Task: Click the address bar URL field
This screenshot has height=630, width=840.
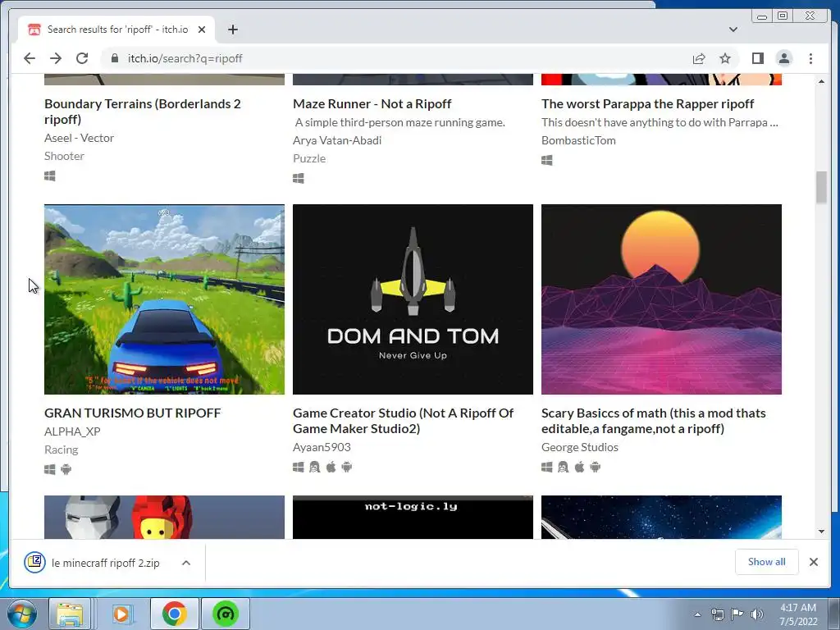Action: 396,58
